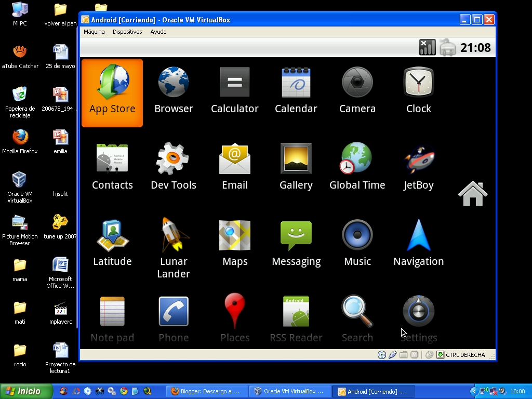The width and height of the screenshot is (532, 399).
Task: Select the Mi PC desktop icon
Action: (x=20, y=14)
